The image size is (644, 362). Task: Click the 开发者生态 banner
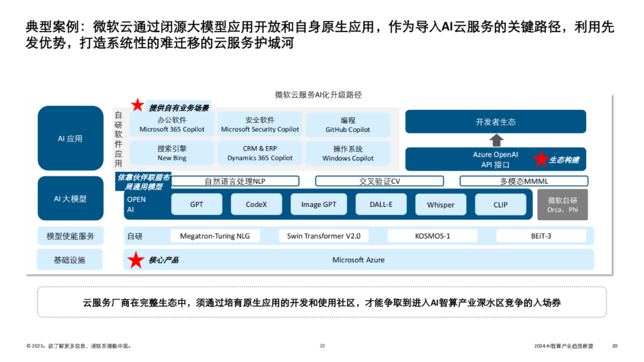point(495,121)
